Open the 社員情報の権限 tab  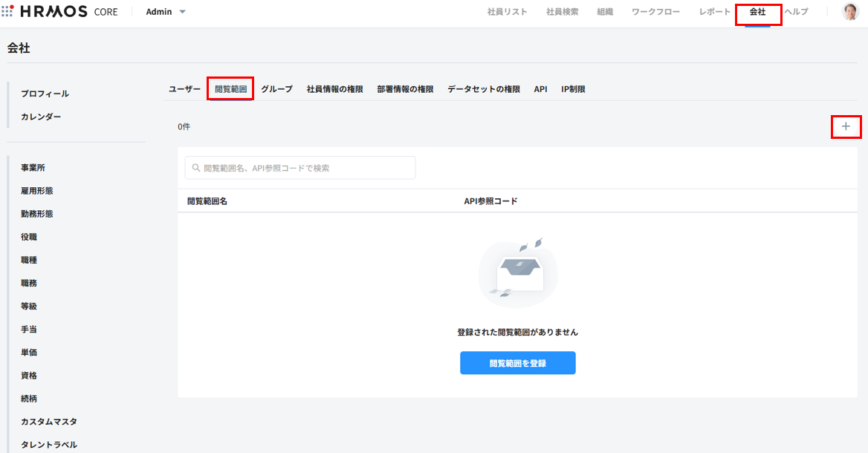334,89
